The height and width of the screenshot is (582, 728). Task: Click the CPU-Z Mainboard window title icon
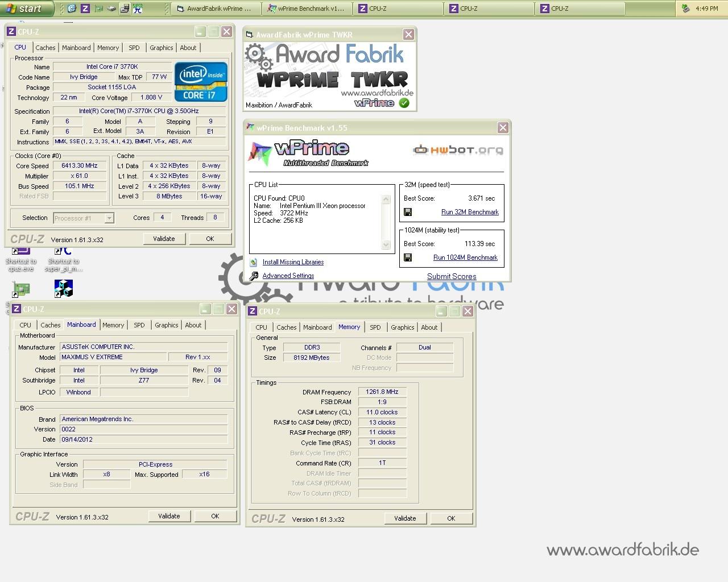(x=16, y=309)
